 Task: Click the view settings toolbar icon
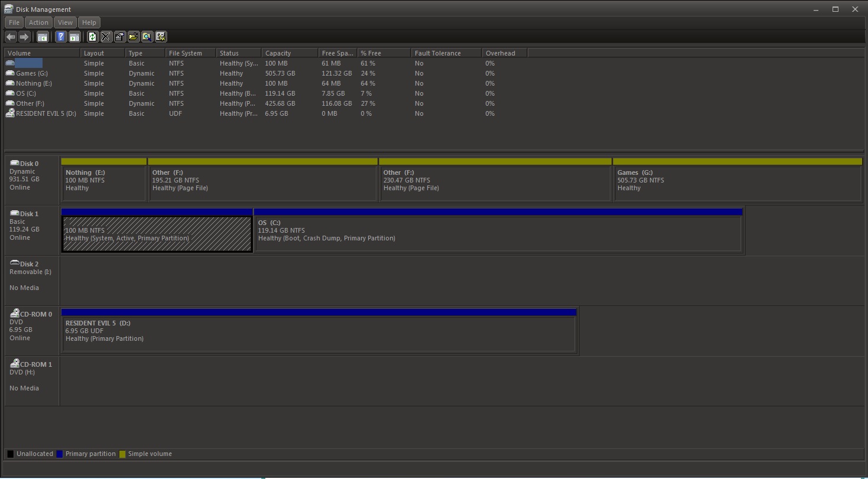tap(161, 37)
